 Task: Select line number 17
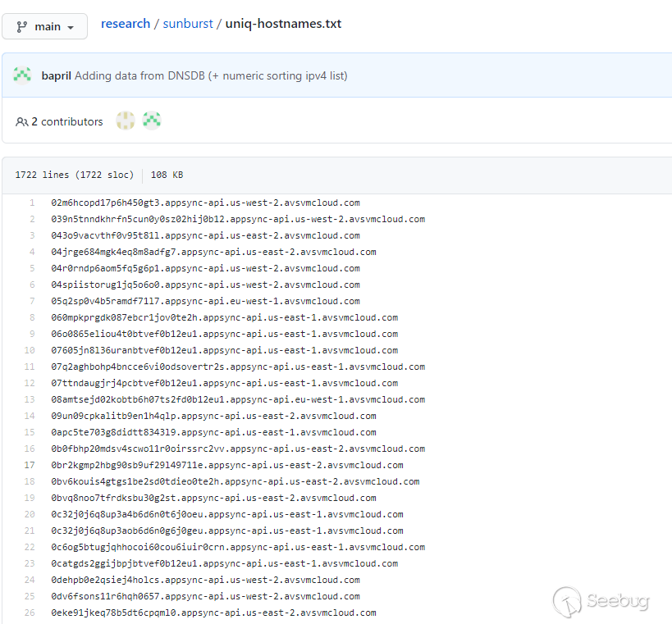point(30,465)
